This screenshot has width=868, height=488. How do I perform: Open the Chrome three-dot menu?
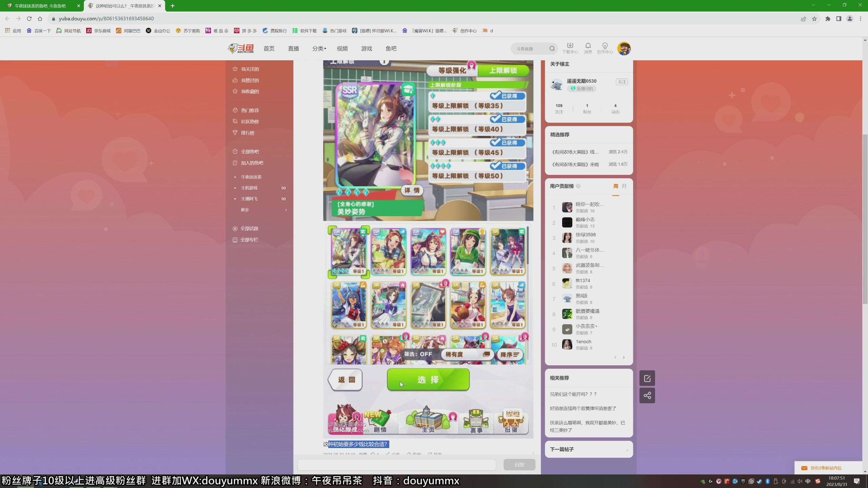861,19
